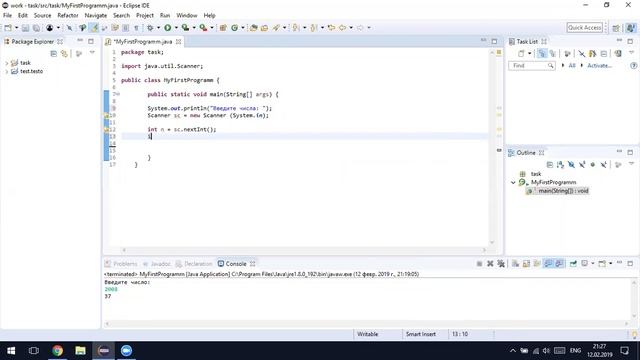This screenshot has width=640, height=360.
Task: Click the Task List help question icon
Action: 633,65
